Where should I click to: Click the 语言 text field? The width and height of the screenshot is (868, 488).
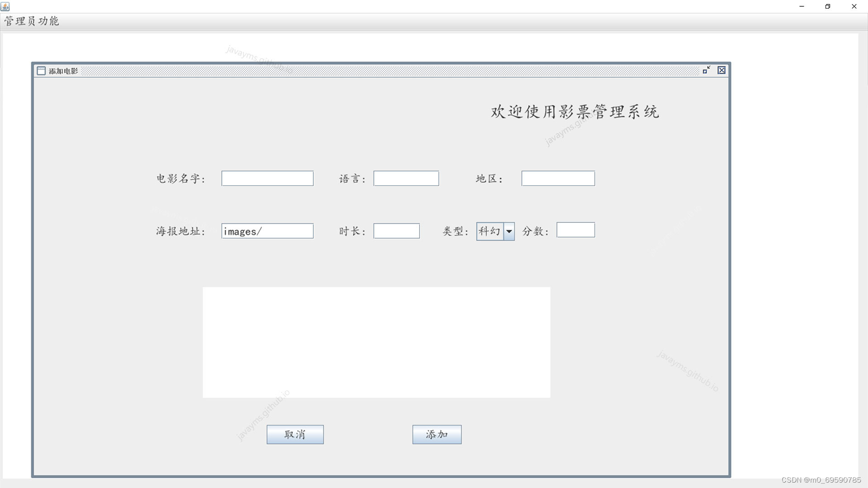click(406, 178)
